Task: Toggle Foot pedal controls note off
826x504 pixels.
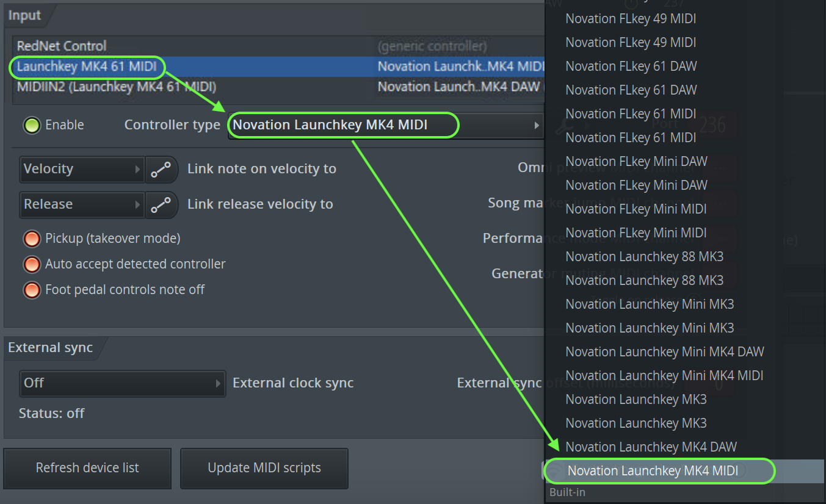Action: [x=32, y=290]
